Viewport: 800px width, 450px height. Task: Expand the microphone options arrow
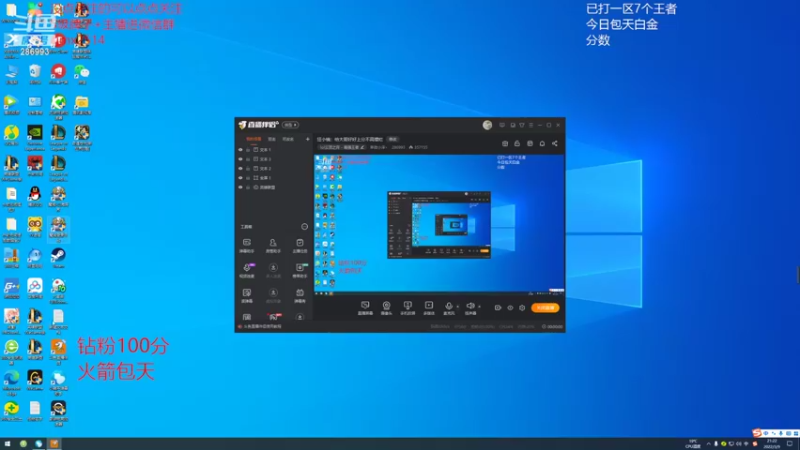(457, 307)
